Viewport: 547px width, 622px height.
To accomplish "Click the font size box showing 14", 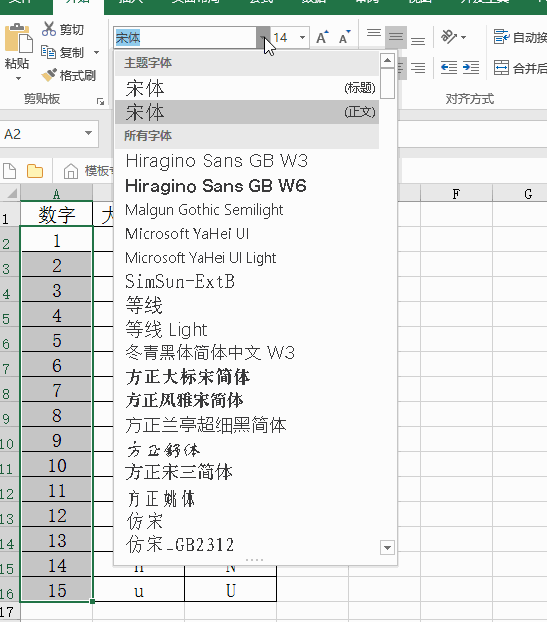I will (x=283, y=38).
